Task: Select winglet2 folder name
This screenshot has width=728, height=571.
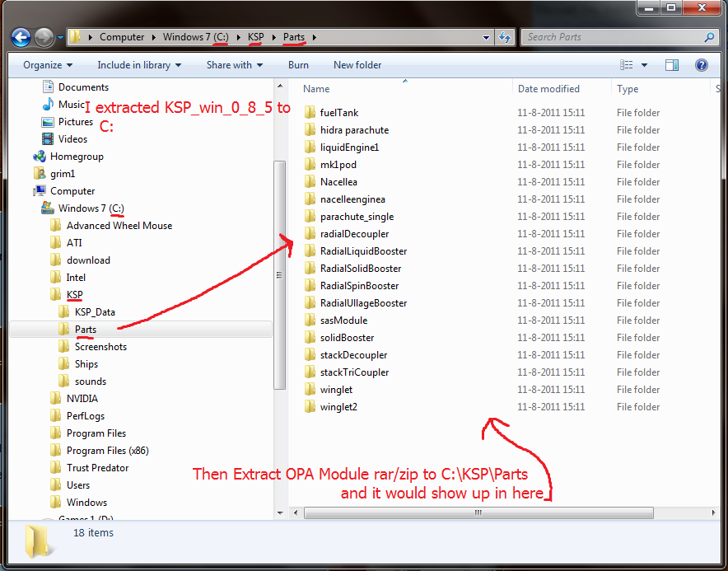Action: [x=338, y=407]
